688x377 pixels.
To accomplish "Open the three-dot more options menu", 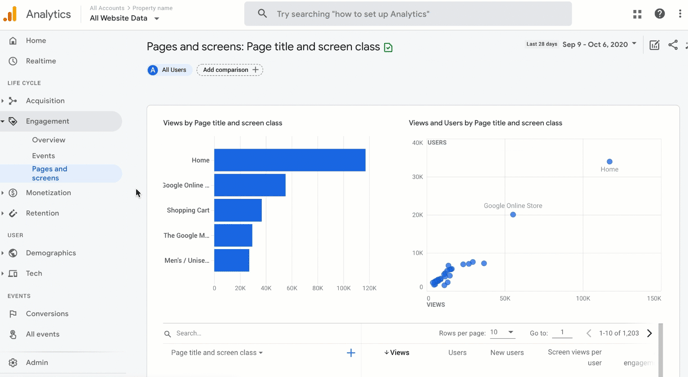I will click(x=680, y=14).
